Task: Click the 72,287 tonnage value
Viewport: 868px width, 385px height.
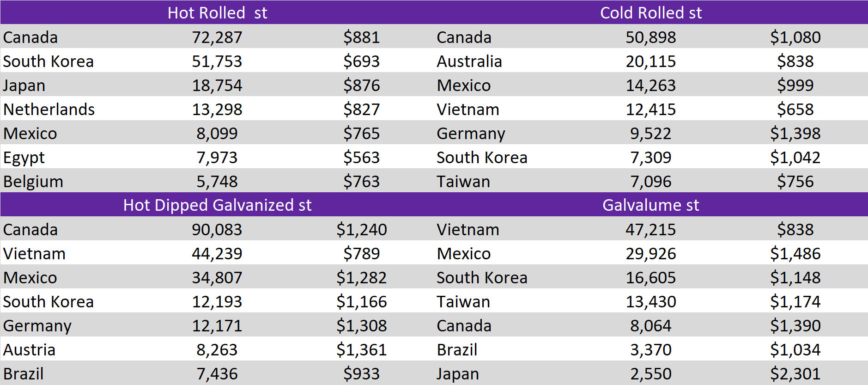Action: click(x=217, y=37)
